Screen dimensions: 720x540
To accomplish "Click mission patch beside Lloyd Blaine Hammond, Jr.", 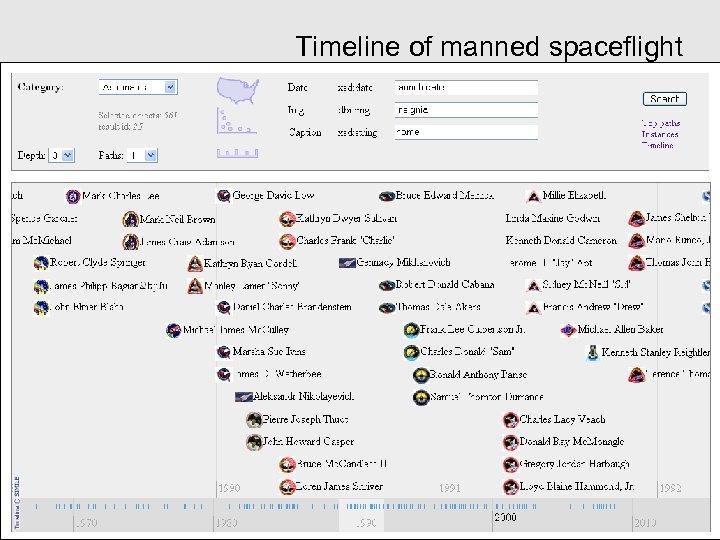I will (x=511, y=486).
